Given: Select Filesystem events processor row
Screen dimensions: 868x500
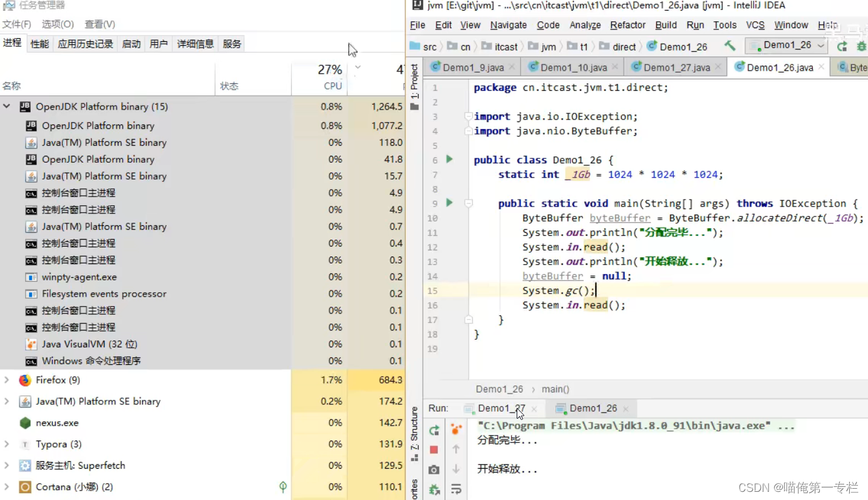Looking at the screenshot, I should tap(202, 293).
